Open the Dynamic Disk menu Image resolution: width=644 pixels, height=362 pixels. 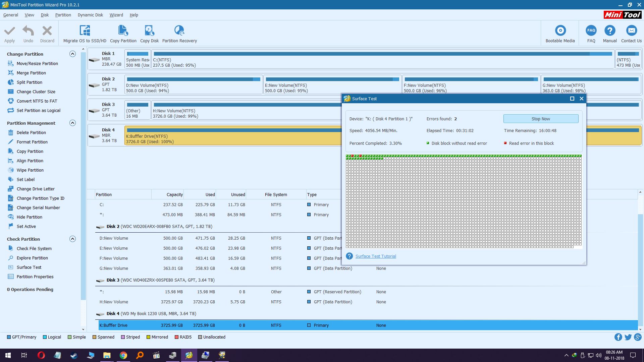pos(90,15)
